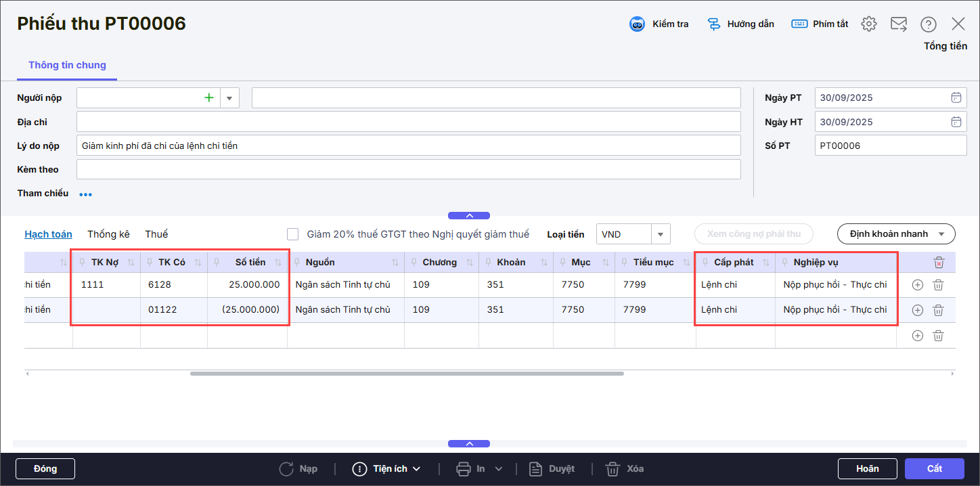Open the Loại tiền VND dropdown
980x486 pixels.
[660, 234]
